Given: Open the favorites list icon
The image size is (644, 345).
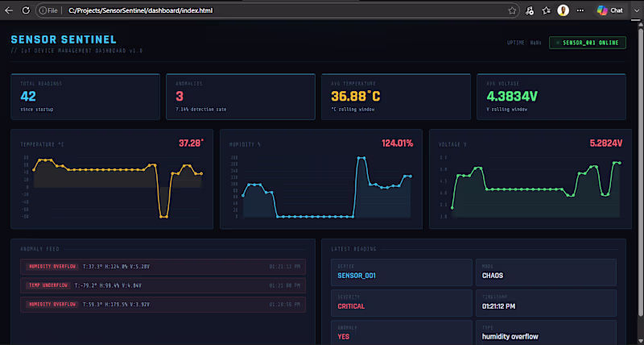Looking at the screenshot, I should [x=546, y=10].
